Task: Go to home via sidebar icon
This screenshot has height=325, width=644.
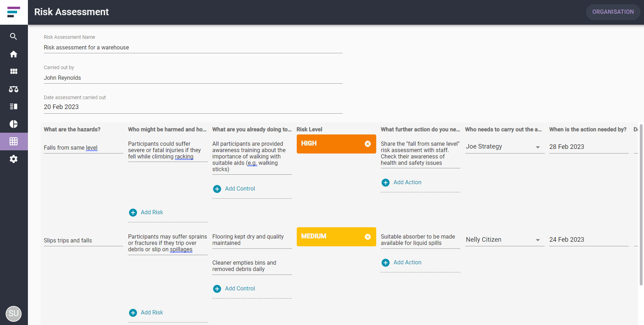Action: point(13,54)
